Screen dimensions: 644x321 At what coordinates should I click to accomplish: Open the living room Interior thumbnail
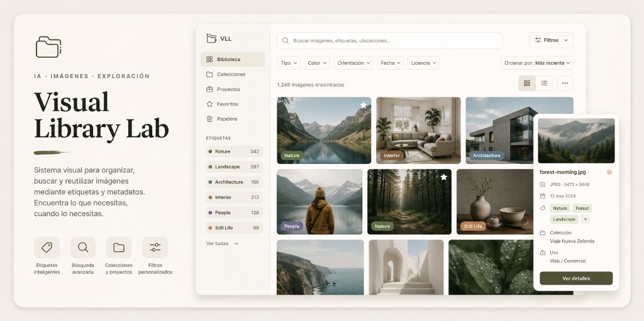point(418,130)
